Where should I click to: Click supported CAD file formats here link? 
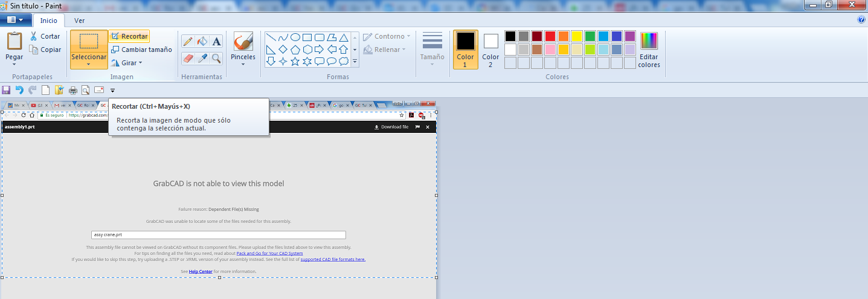(333, 259)
